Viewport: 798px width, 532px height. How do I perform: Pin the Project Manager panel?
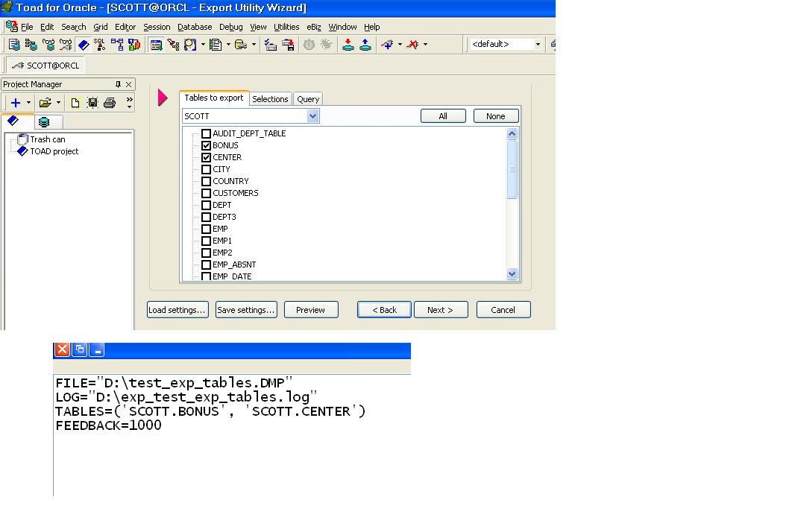coord(118,84)
